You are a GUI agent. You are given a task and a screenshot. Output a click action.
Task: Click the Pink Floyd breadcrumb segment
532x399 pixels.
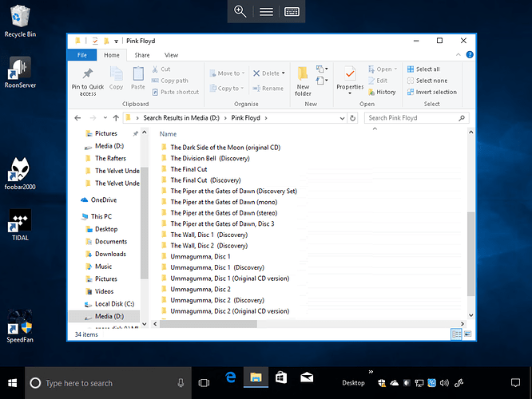coord(246,118)
